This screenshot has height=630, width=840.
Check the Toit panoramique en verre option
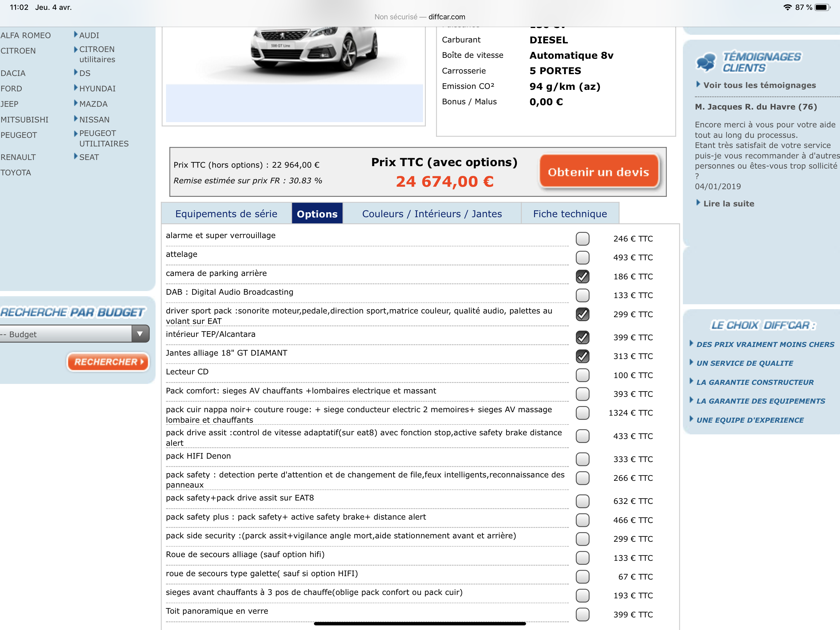click(x=583, y=614)
